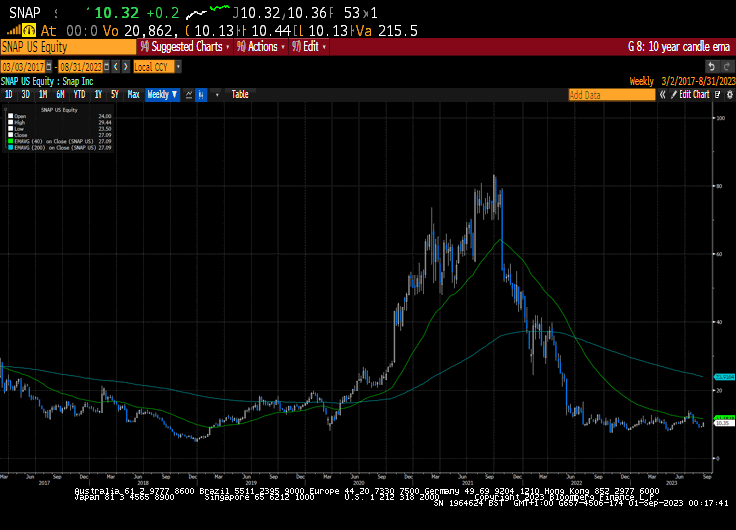
Task: Shift date range backward with left arrow
Action: click(116, 67)
